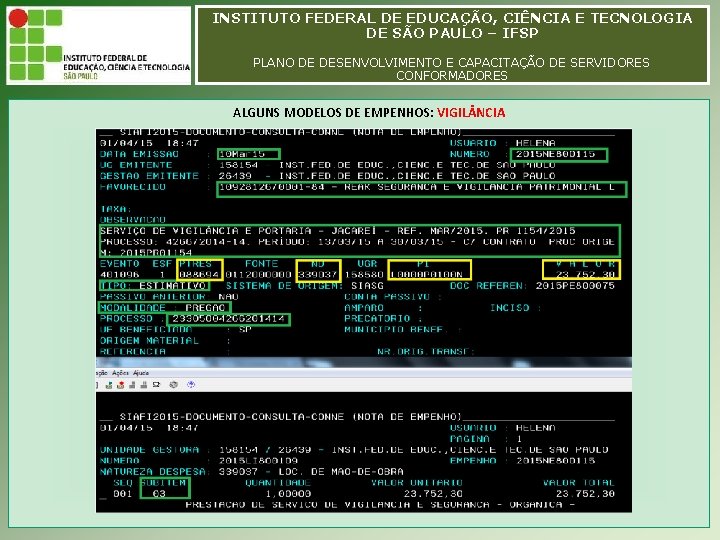This screenshot has width=720, height=540.
Task: Click ND value 339037
Action: pyautogui.click(x=318, y=275)
